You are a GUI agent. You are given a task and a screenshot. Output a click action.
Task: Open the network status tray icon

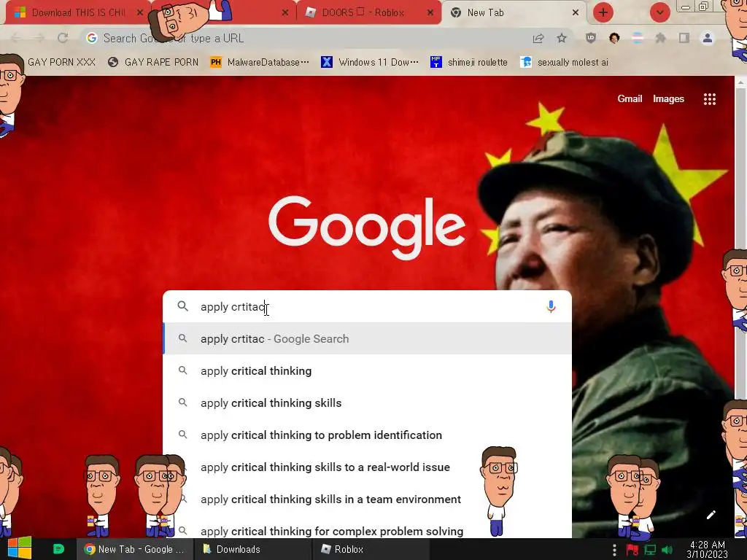pyautogui.click(x=650, y=550)
